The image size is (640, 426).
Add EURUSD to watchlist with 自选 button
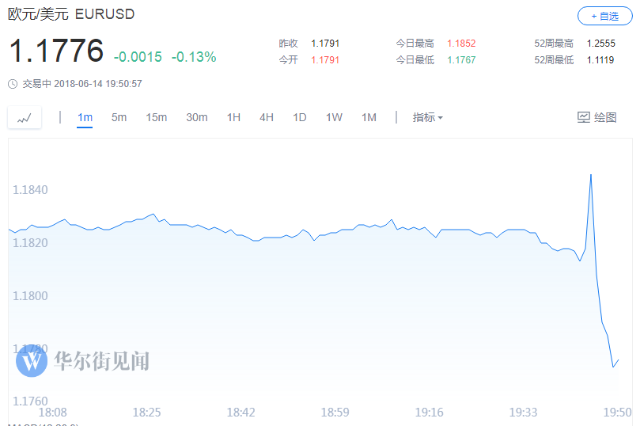coord(605,16)
